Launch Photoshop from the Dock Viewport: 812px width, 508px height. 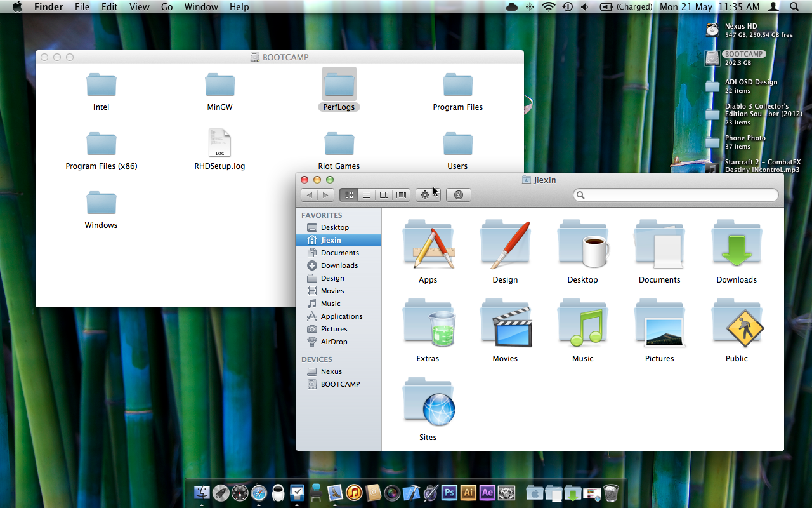449,492
